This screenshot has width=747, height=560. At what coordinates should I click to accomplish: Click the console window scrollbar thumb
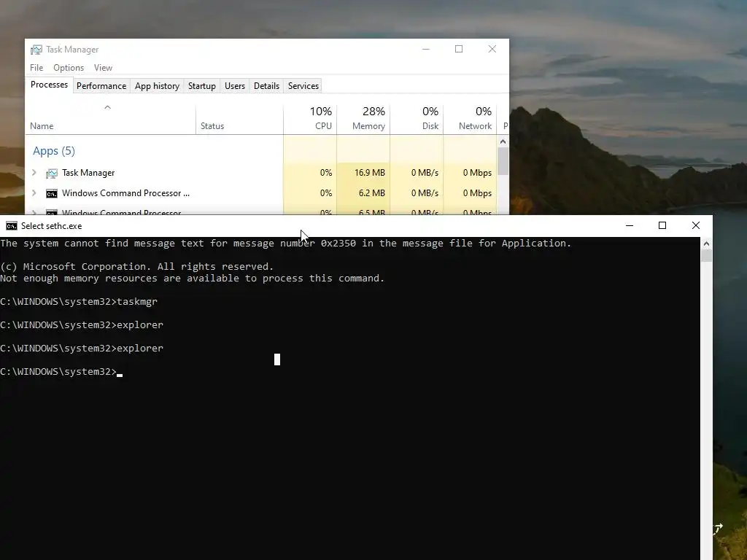(x=706, y=256)
